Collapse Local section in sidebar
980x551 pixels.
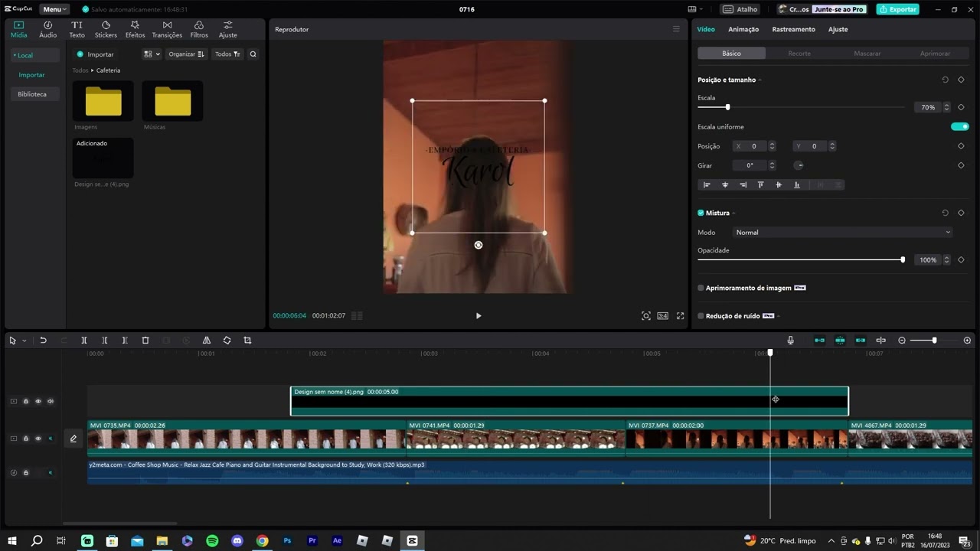(15, 56)
